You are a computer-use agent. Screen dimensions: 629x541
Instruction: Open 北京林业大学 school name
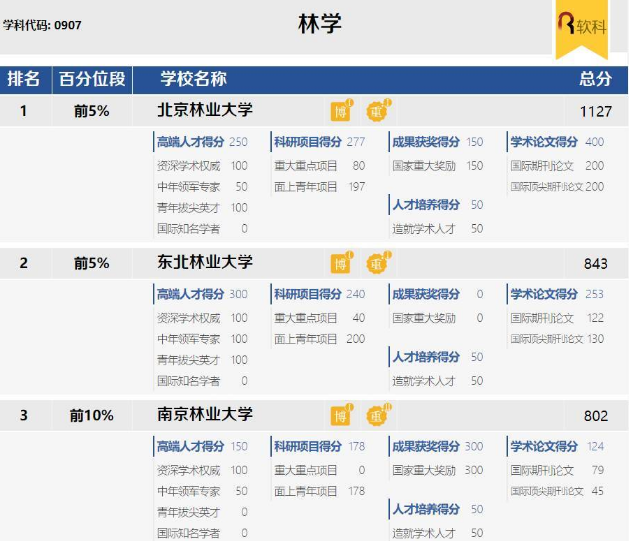point(205,110)
